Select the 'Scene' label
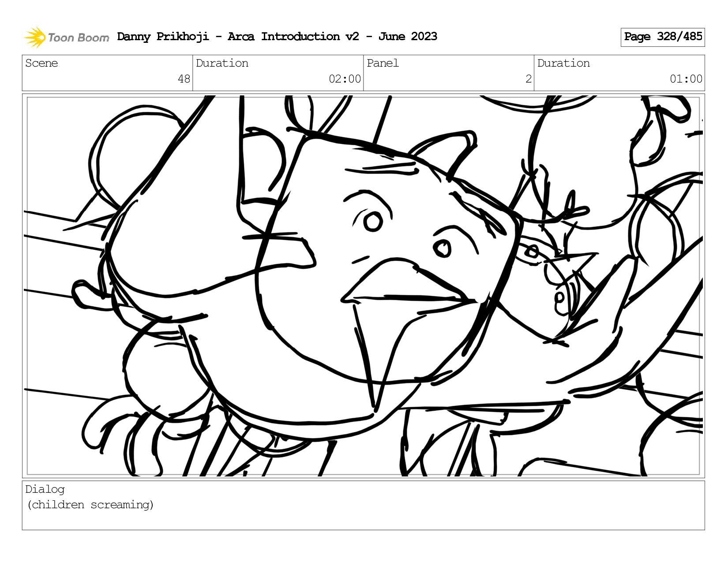This screenshot has height=563, width=728. click(41, 63)
